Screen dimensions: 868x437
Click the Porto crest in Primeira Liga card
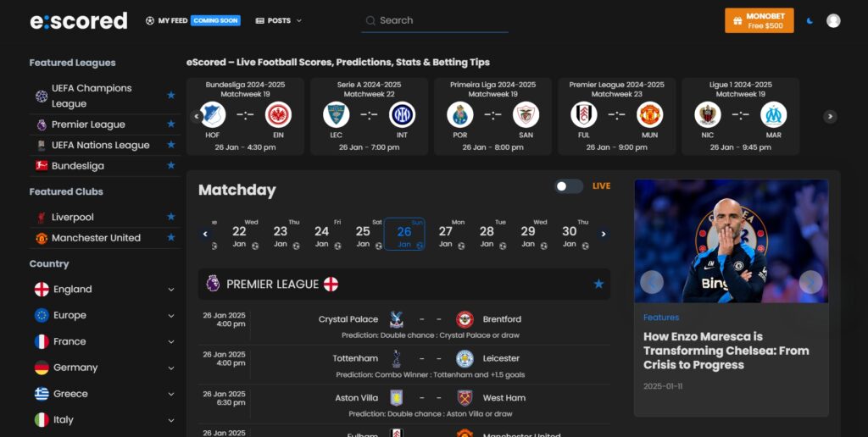[460, 115]
